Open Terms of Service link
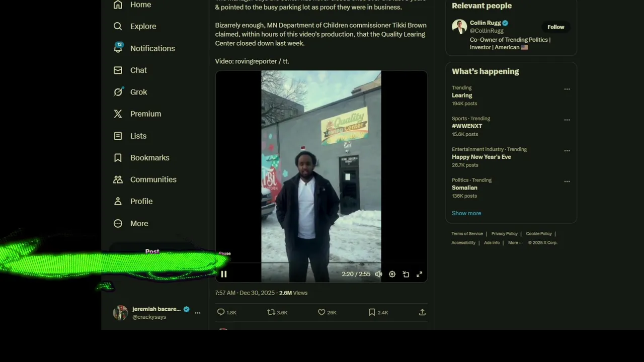This screenshot has width=644, height=362. [467, 234]
